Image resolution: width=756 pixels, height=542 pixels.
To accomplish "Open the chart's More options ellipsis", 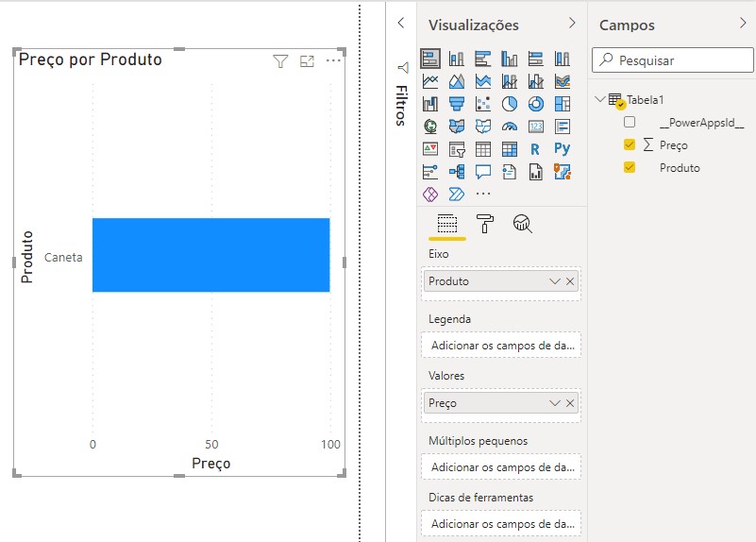I will click(333, 60).
